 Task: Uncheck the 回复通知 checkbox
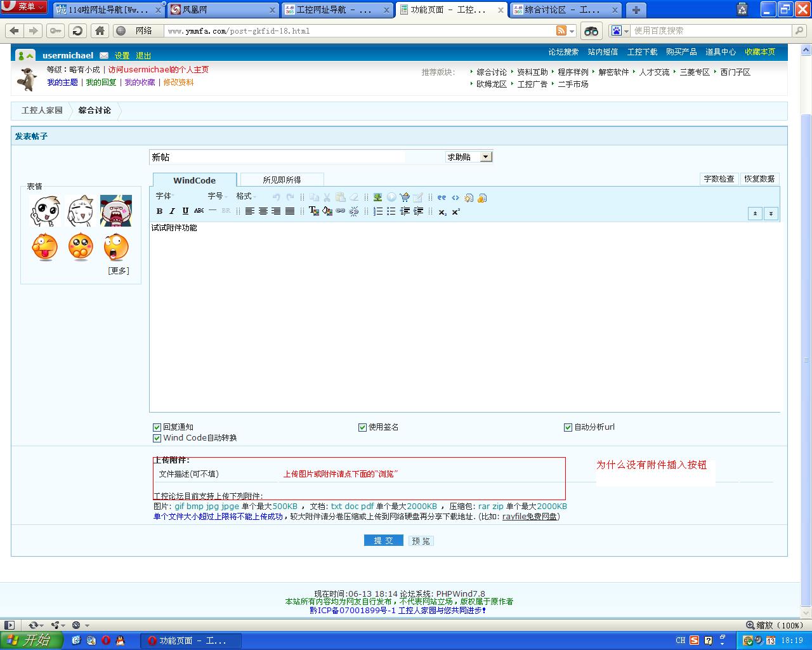click(x=157, y=427)
